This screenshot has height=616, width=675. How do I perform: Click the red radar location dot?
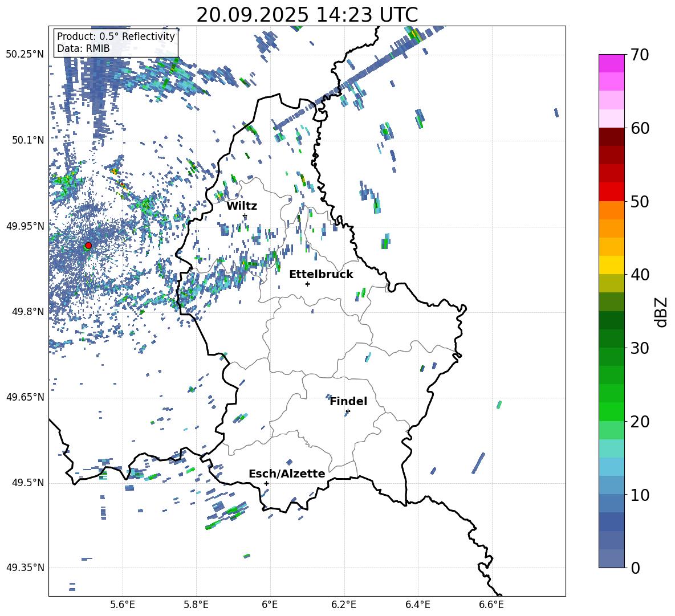tap(88, 246)
